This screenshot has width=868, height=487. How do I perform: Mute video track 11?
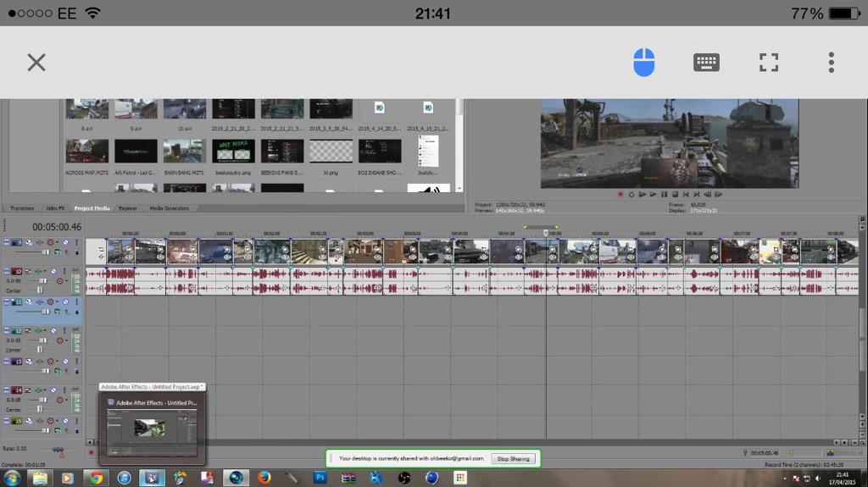65,302
